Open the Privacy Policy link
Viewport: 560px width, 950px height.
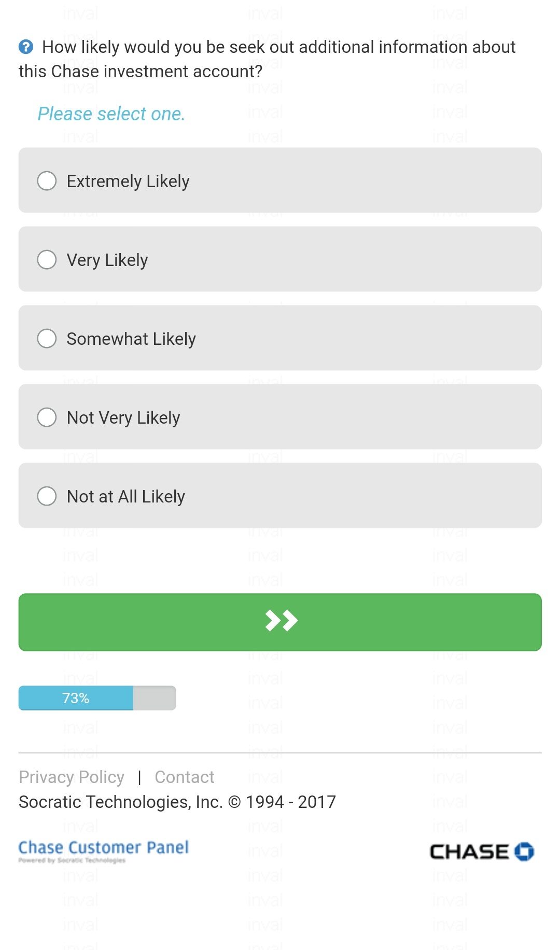point(72,777)
